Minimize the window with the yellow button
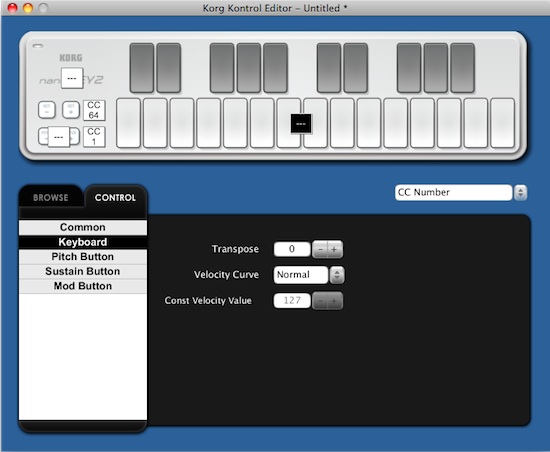550x452 pixels. click(28, 8)
